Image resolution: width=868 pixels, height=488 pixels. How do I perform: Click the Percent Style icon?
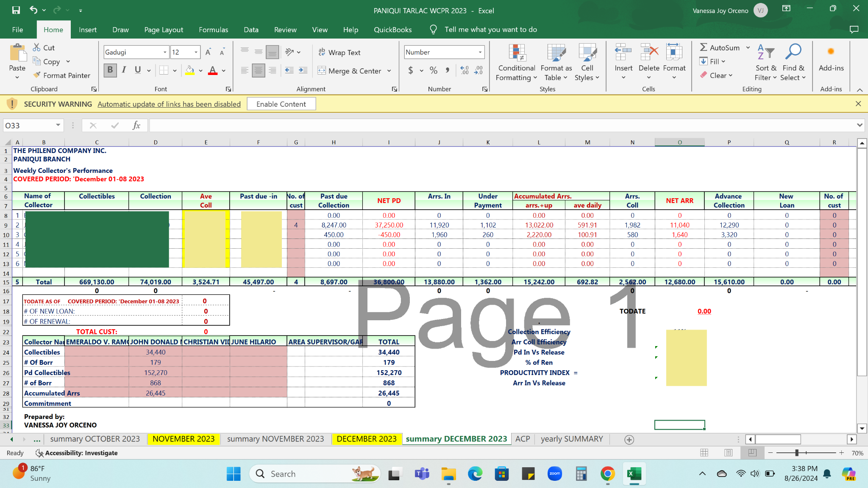point(433,70)
